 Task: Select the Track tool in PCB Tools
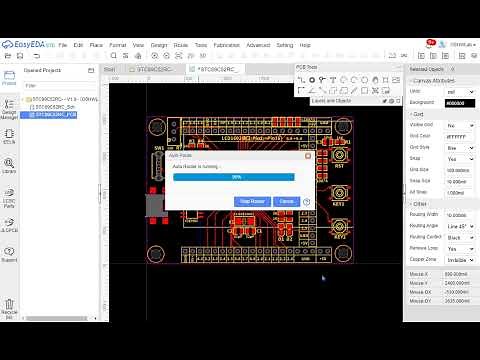click(x=301, y=80)
